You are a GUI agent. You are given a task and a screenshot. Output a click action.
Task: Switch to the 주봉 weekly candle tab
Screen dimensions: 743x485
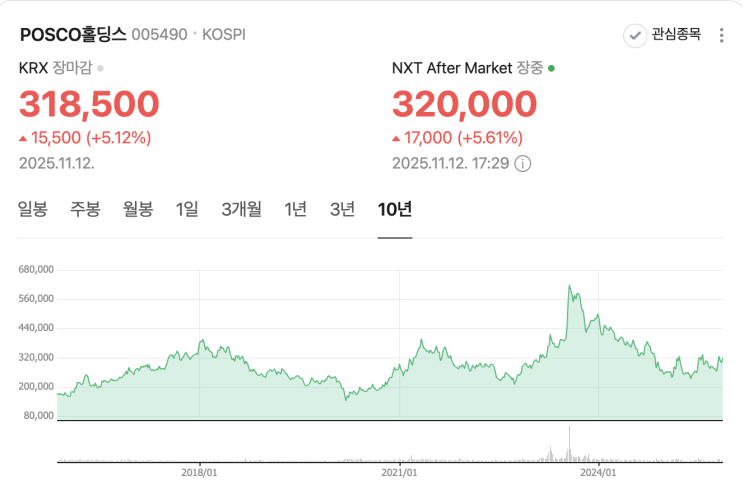coord(85,209)
